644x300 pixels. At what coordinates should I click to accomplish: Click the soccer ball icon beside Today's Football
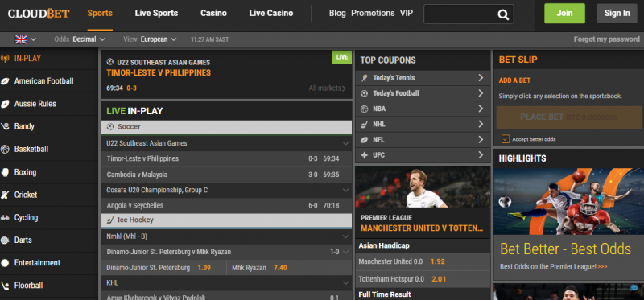[365, 93]
